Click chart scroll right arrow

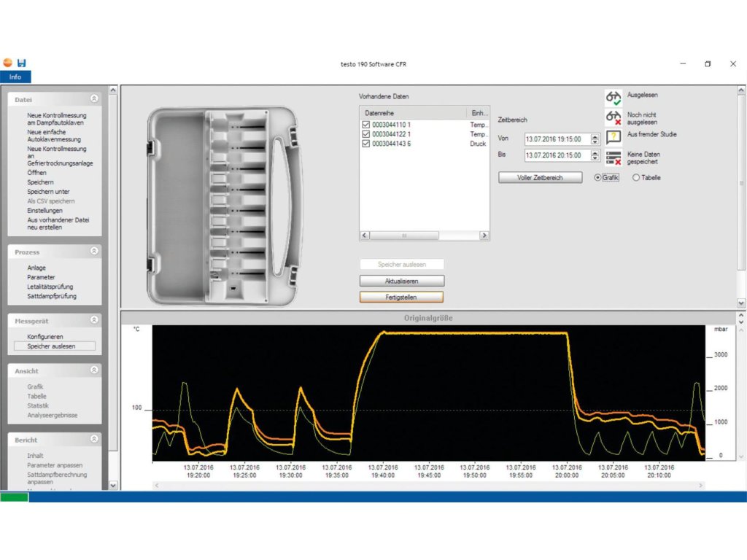(701, 485)
